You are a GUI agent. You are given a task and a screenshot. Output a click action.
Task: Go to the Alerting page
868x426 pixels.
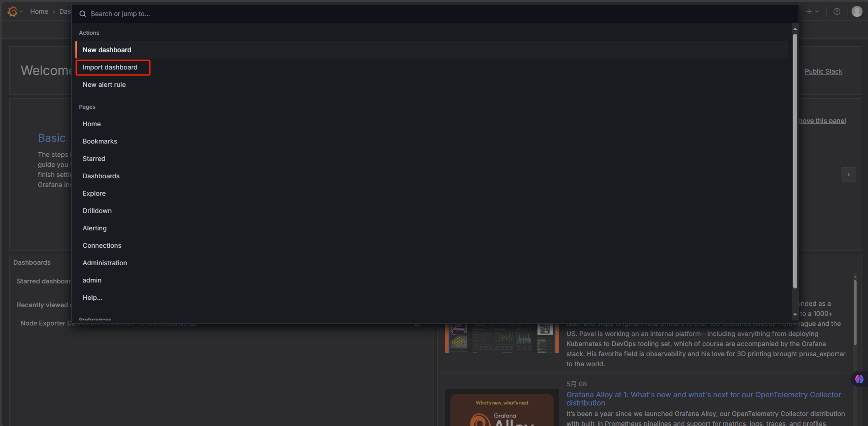tap(432, 228)
